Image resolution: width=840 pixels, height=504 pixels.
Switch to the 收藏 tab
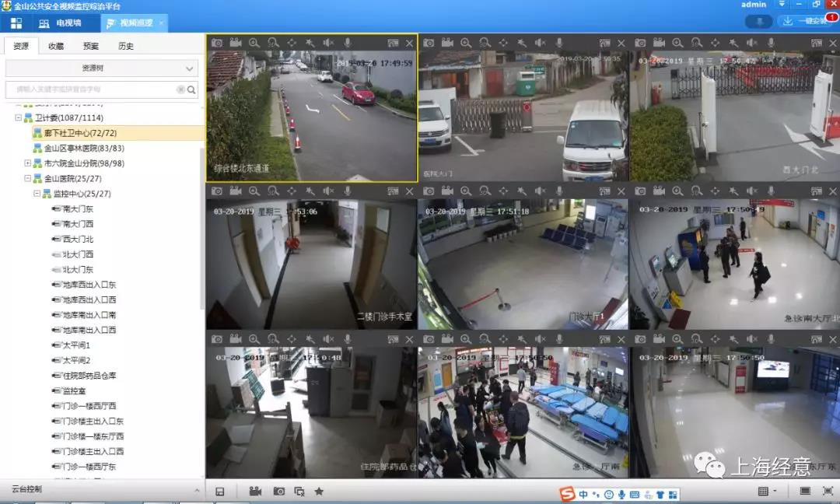click(56, 46)
